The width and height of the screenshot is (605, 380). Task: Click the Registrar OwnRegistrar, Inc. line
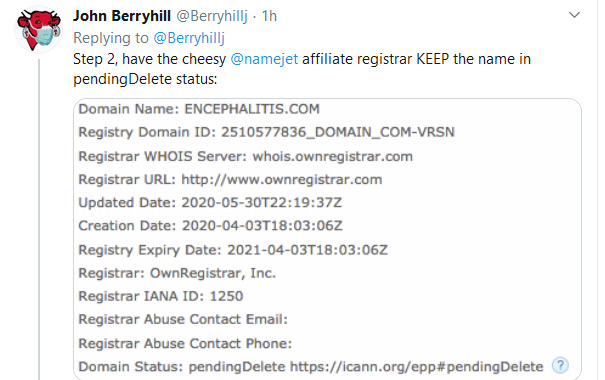(x=177, y=273)
